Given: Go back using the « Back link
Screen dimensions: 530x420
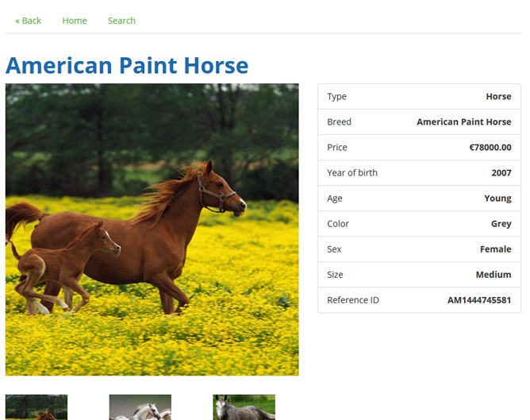Looking at the screenshot, I should click(x=28, y=21).
